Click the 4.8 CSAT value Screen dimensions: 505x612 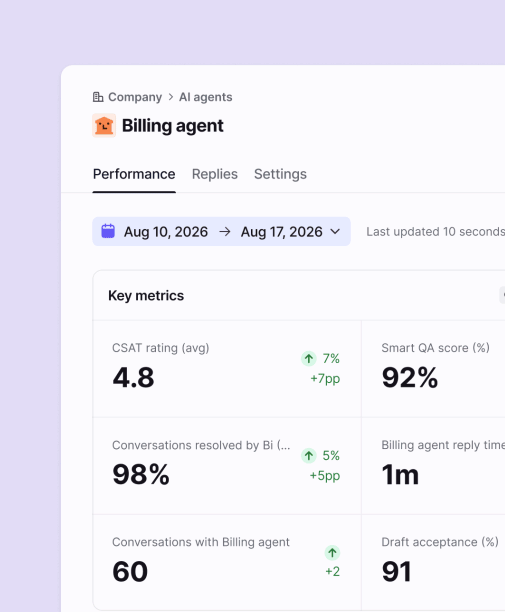click(133, 378)
